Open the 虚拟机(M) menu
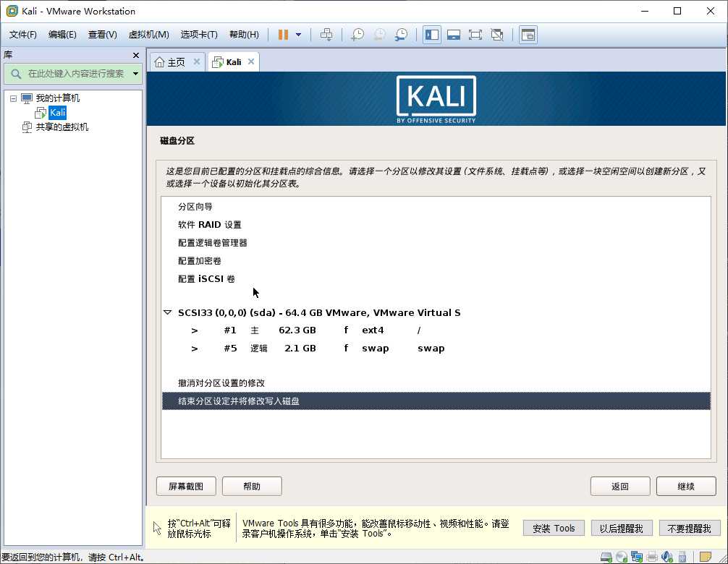This screenshot has height=564, width=728. (148, 35)
